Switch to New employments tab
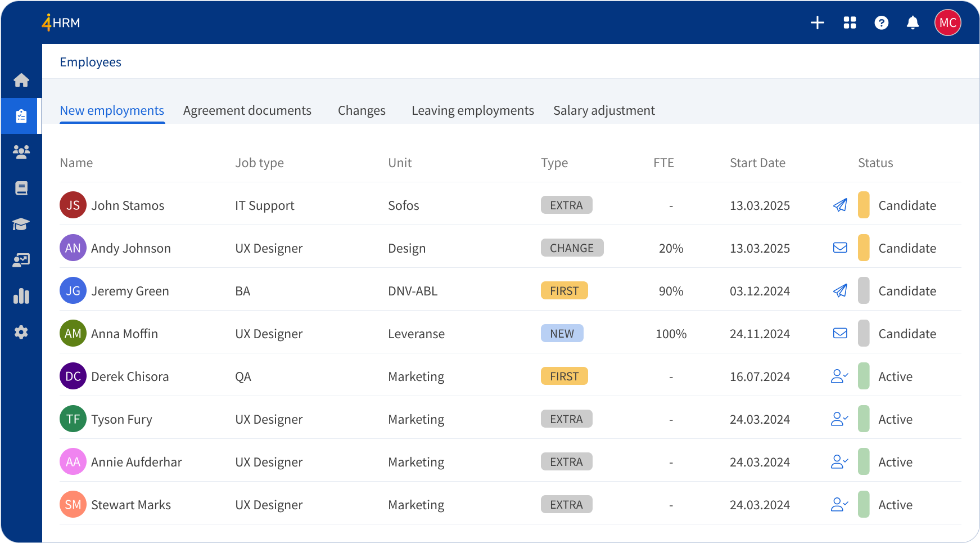 112,110
